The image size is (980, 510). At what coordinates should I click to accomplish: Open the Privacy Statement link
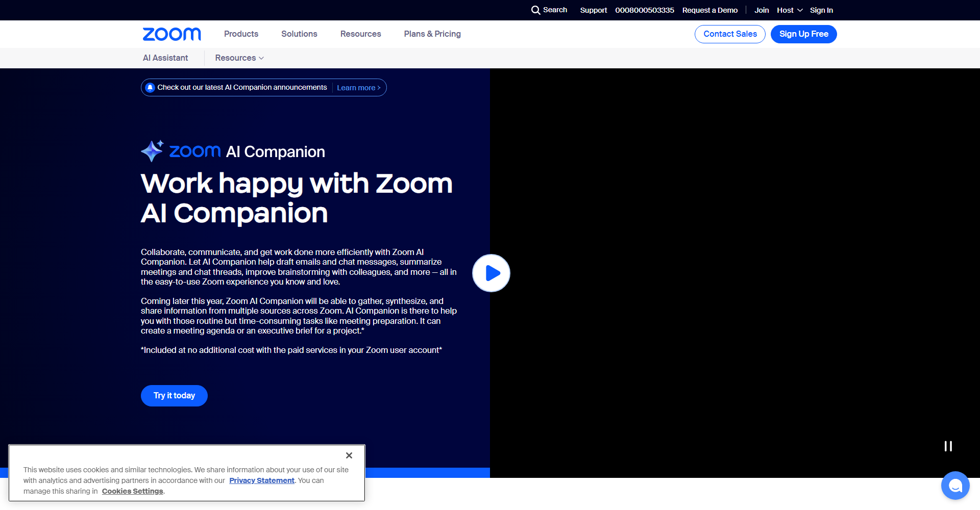pyautogui.click(x=261, y=480)
